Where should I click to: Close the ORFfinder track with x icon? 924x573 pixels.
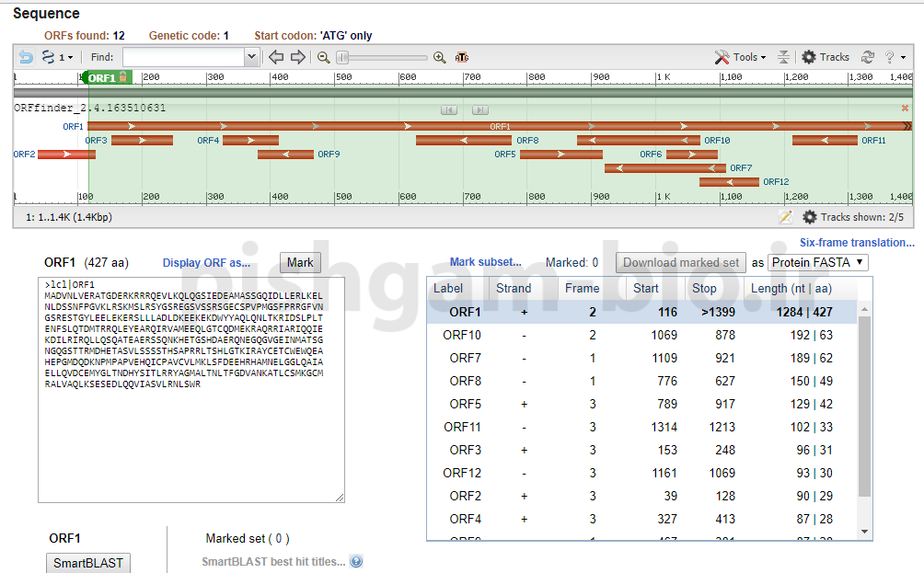905,108
